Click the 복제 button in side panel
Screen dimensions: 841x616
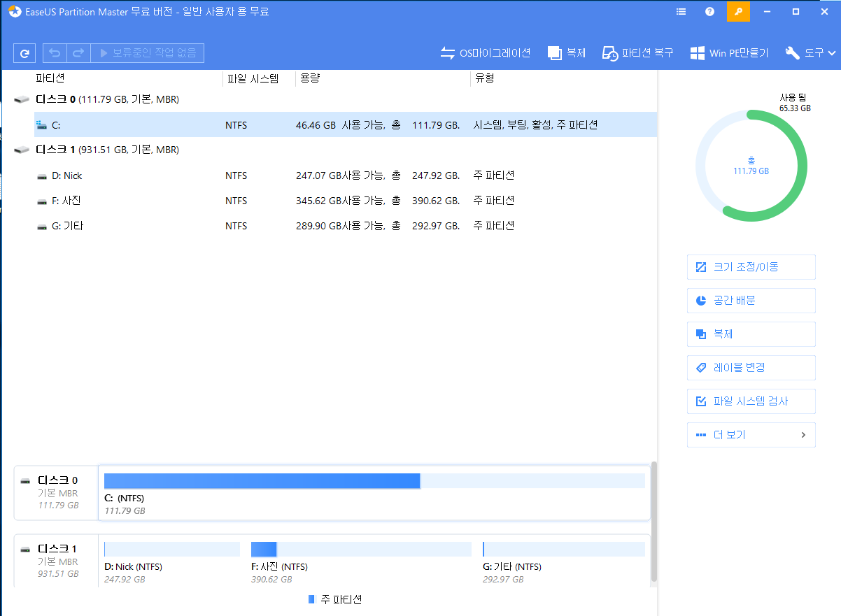[751, 334]
